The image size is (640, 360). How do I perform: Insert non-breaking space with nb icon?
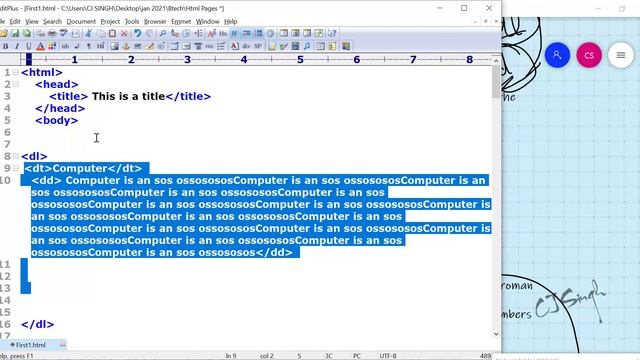tap(65, 47)
